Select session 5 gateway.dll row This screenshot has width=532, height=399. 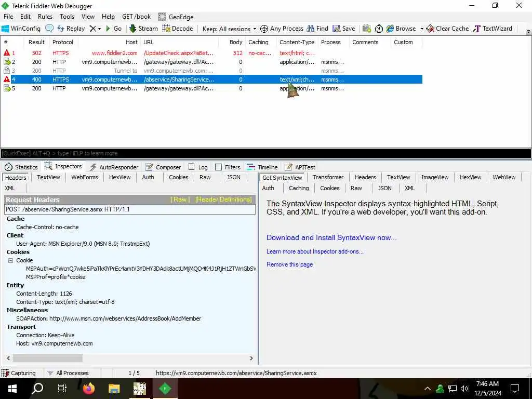(x=211, y=88)
